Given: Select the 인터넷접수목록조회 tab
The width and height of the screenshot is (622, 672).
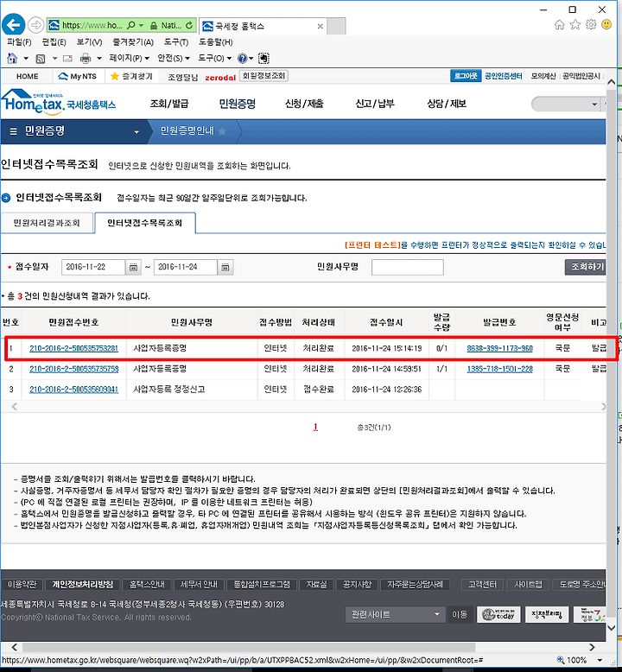Looking at the screenshot, I should coord(145,223).
